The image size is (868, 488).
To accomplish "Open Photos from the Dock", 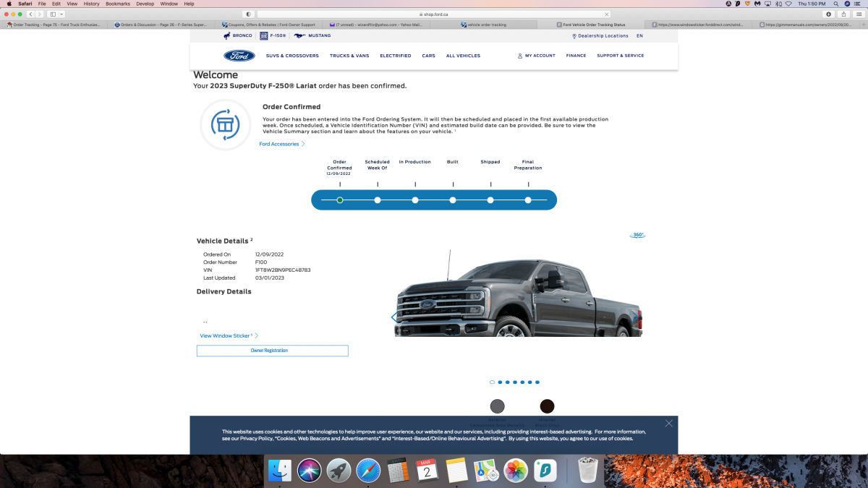I will (516, 471).
